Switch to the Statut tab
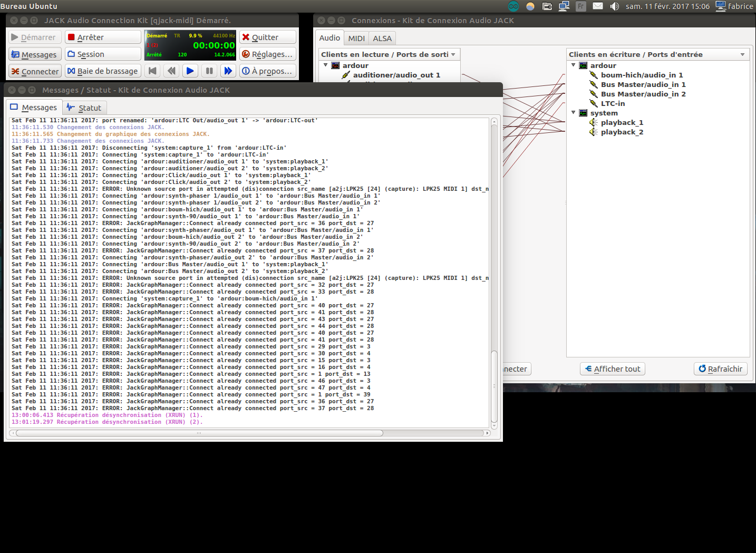Image resolution: width=756 pixels, height=553 pixels. click(84, 108)
